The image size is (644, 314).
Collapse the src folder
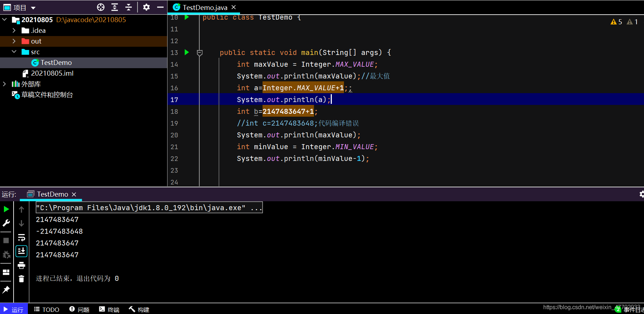point(14,52)
